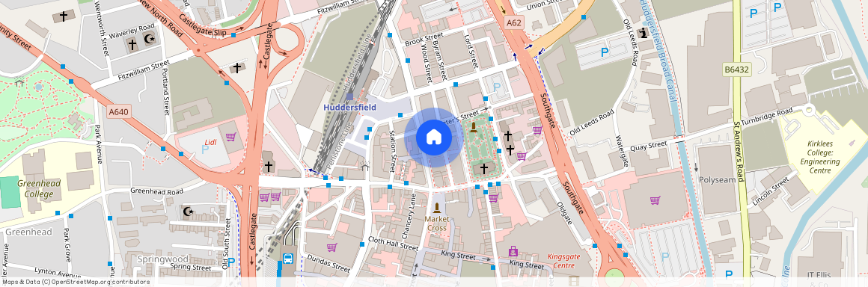Click the Portland Street label

pos(165,91)
